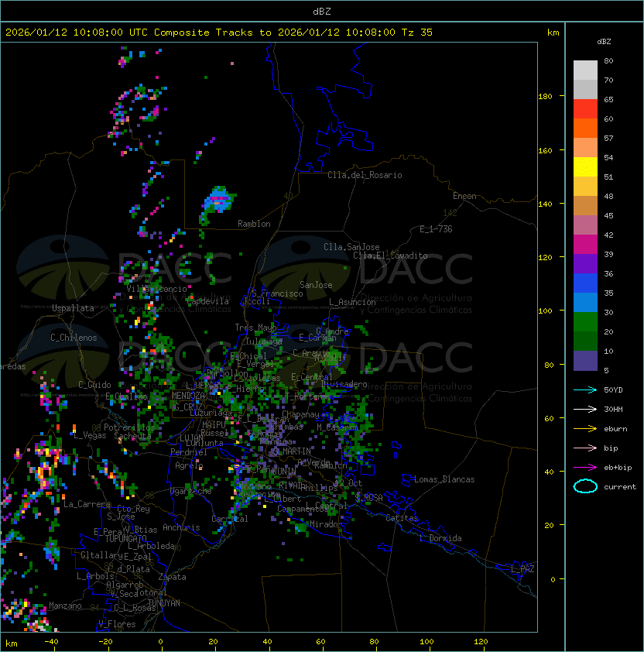The width and height of the screenshot is (644, 652).
Task: Click the 'Capdevila' map label
Action: tap(208, 301)
